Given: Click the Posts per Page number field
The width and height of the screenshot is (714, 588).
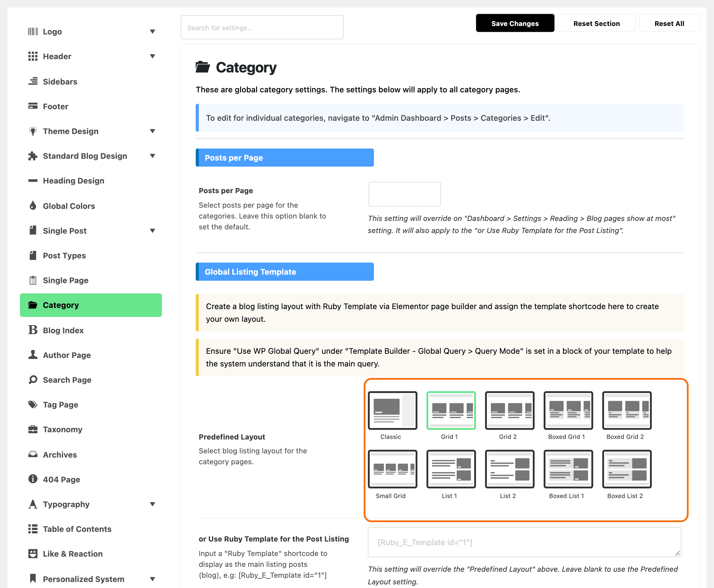Looking at the screenshot, I should 405,194.
